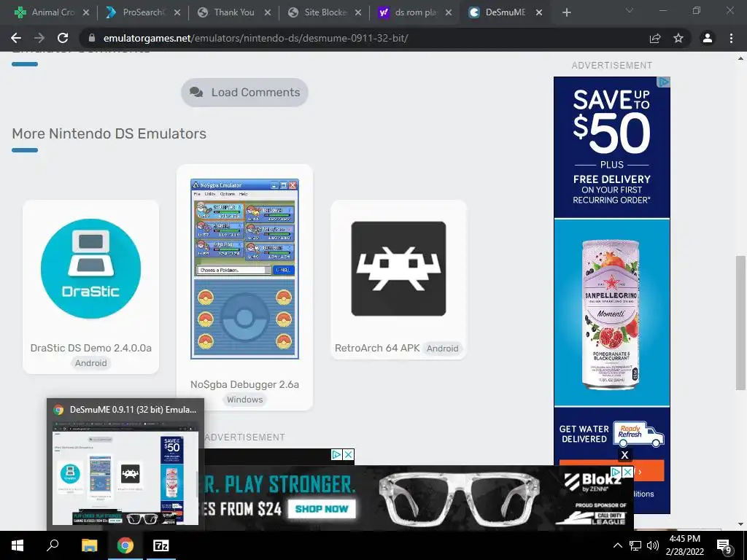Open the Chrome profile icon
This screenshot has height=560, width=747.
click(708, 38)
